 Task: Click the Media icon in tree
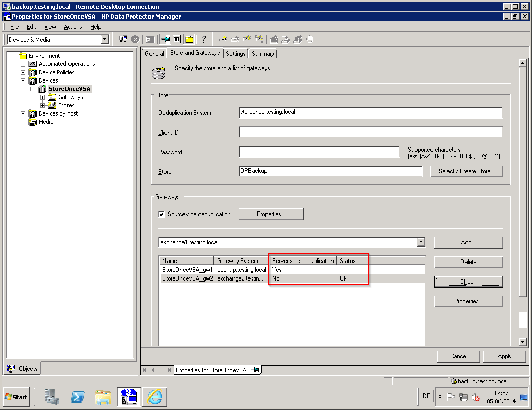32,122
